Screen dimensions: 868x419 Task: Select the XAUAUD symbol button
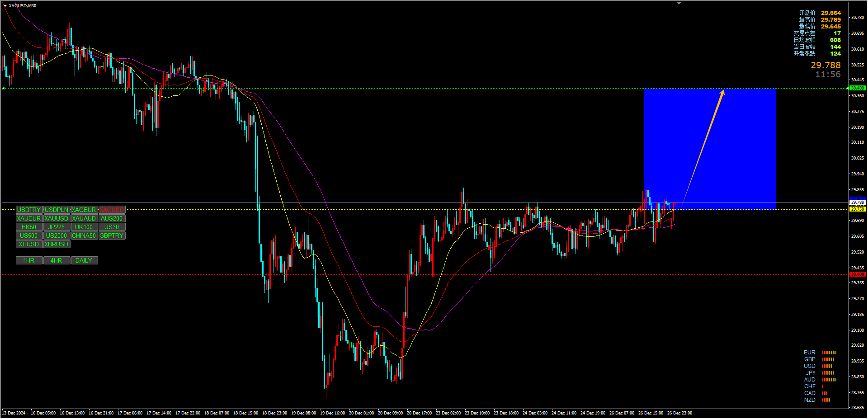coord(84,219)
